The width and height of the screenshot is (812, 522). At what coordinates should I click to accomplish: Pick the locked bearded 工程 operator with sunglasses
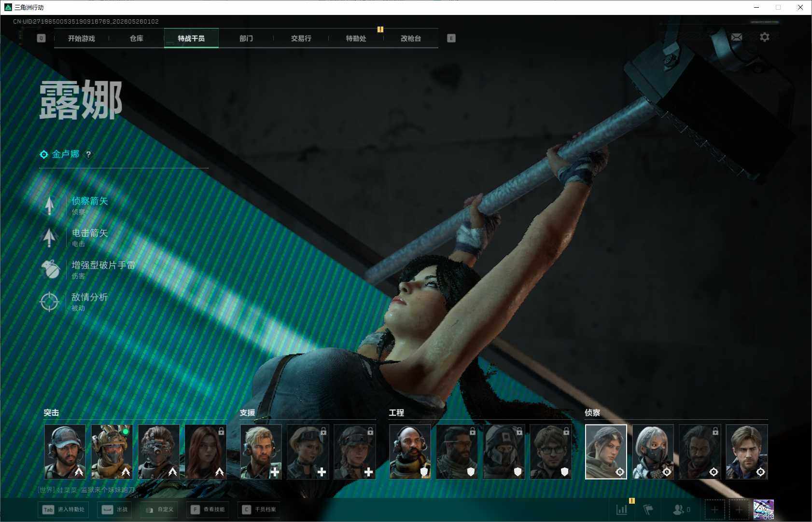coord(457,452)
